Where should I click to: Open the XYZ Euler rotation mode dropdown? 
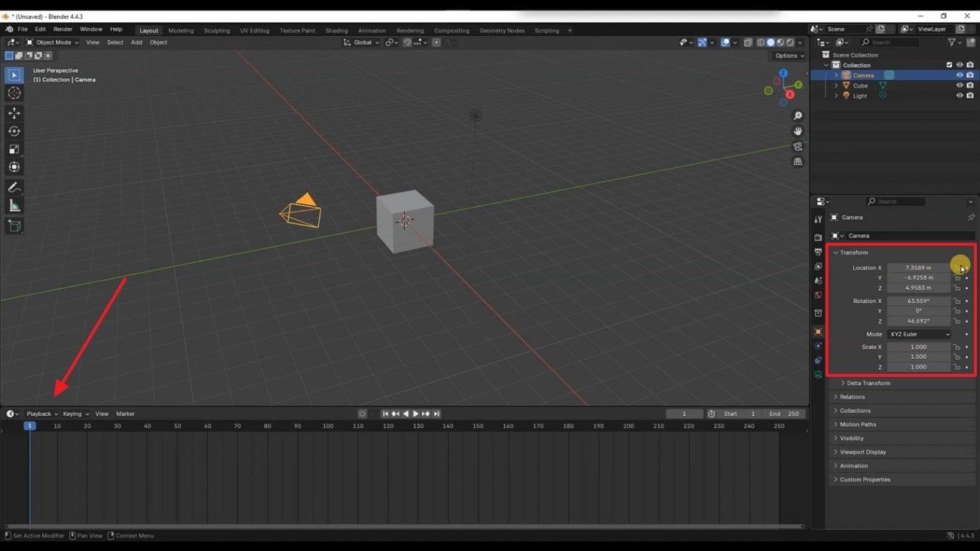point(919,334)
